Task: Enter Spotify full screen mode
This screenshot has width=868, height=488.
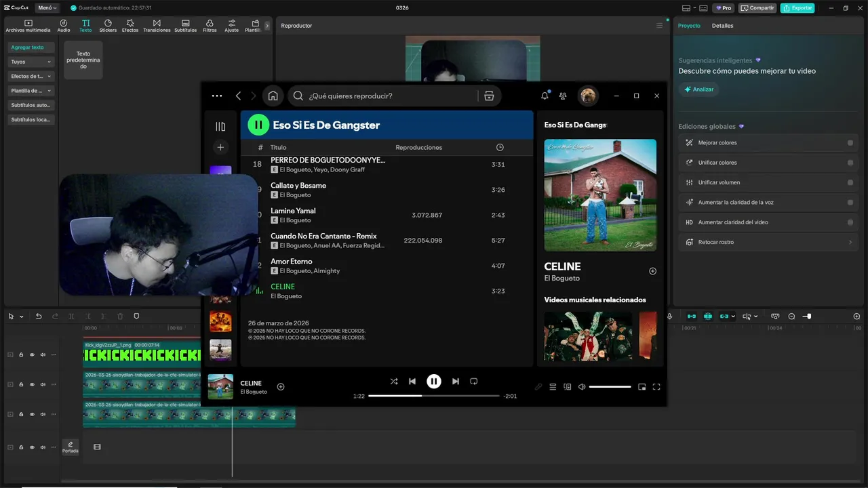Action: point(656,387)
